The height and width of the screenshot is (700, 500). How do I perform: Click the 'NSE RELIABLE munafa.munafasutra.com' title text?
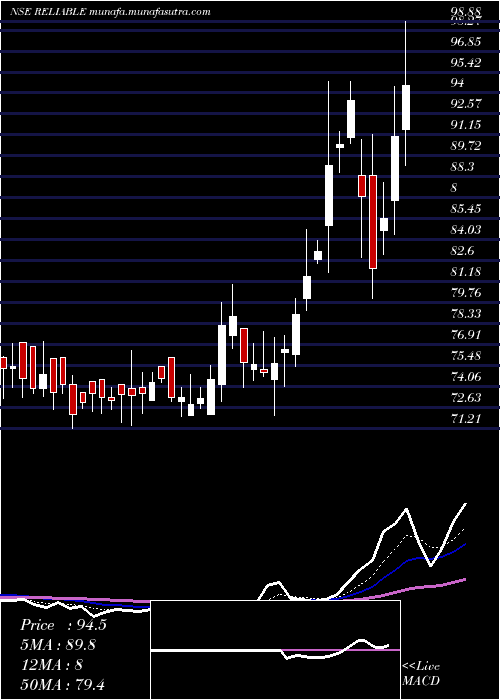pyautogui.click(x=111, y=12)
